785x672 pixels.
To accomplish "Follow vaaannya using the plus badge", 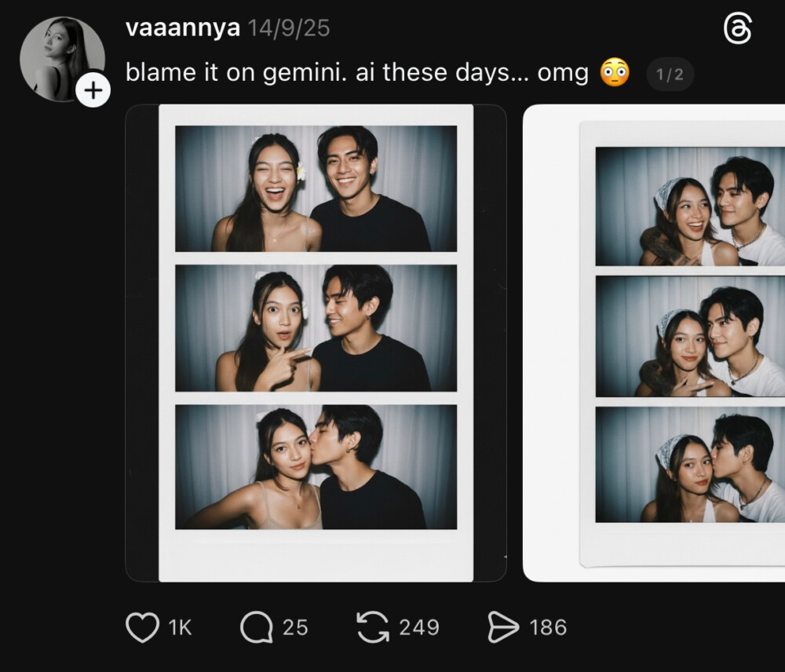I will click(93, 90).
